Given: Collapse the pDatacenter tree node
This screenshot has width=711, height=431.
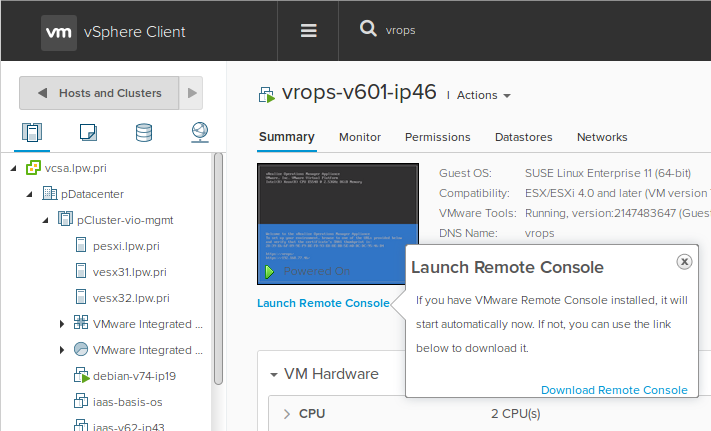Looking at the screenshot, I should tap(29, 194).
